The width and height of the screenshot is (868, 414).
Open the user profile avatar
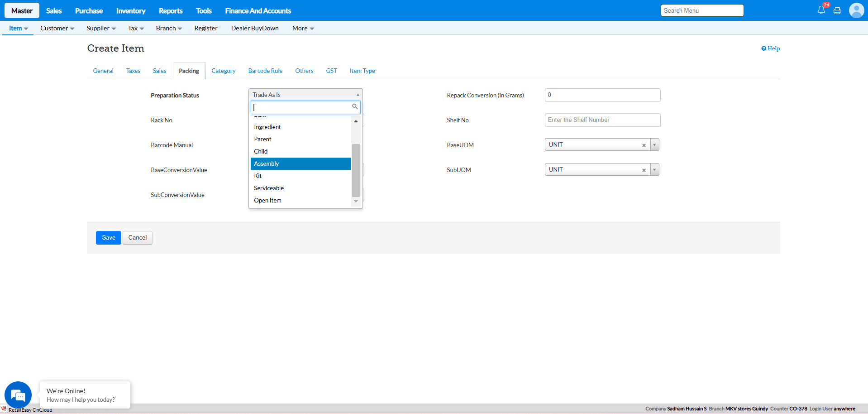pos(856,10)
